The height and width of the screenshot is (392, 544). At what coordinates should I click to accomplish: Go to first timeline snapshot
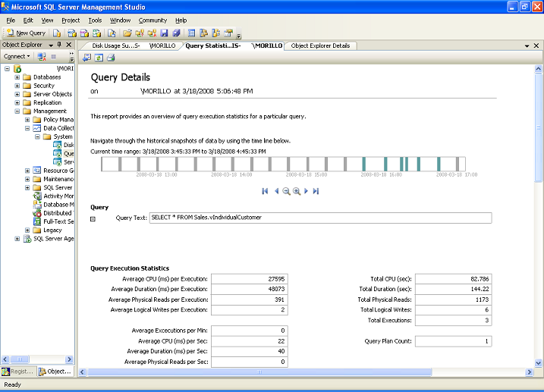coord(265,191)
